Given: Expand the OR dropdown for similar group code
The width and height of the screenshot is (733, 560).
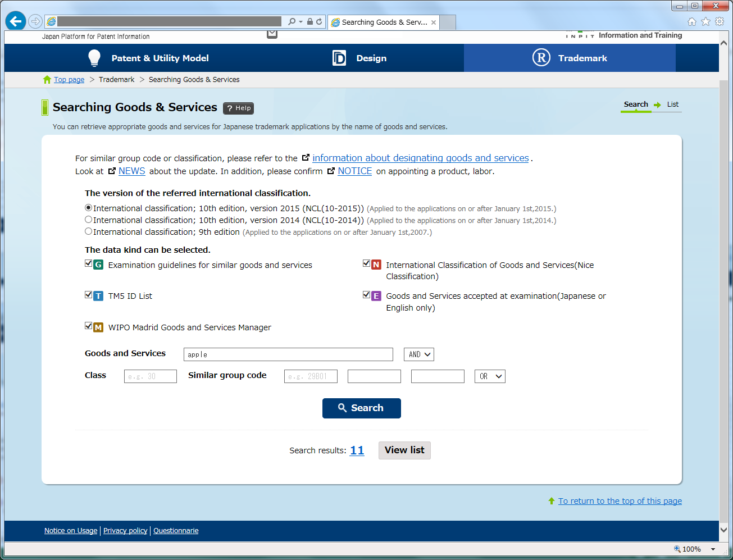Looking at the screenshot, I should (x=490, y=376).
